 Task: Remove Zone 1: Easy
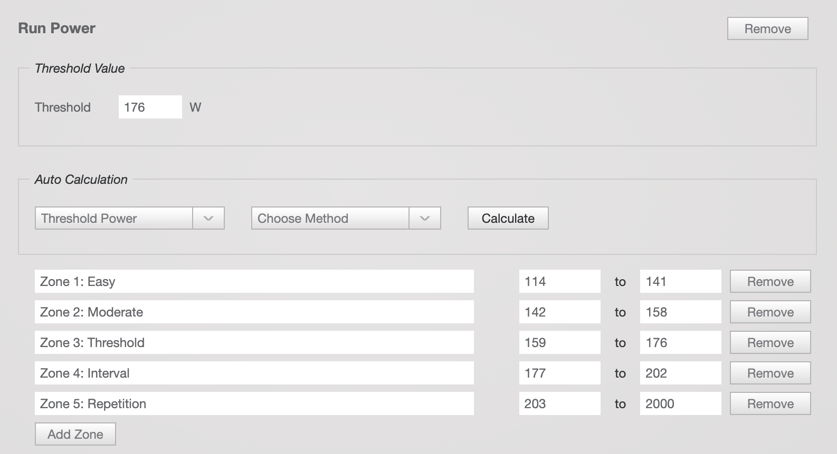[x=770, y=282]
